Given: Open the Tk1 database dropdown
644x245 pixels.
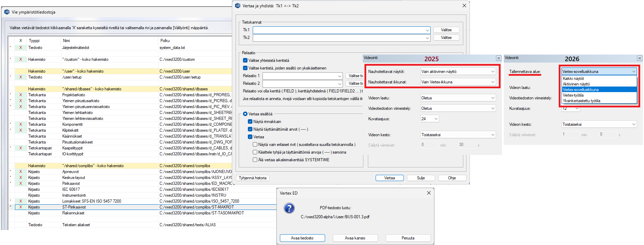Looking at the screenshot, I should point(427,30).
